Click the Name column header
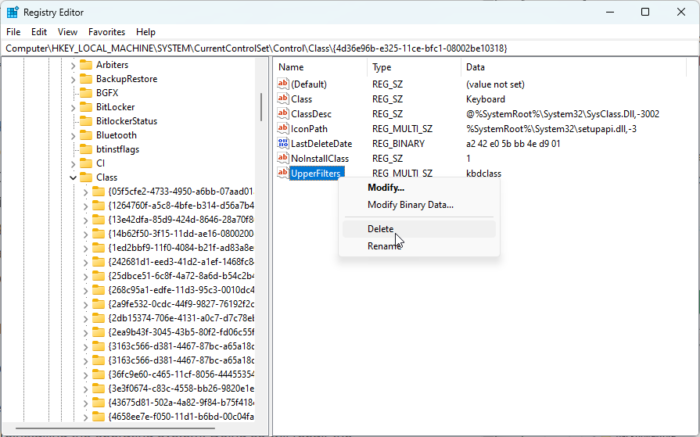 [320, 67]
